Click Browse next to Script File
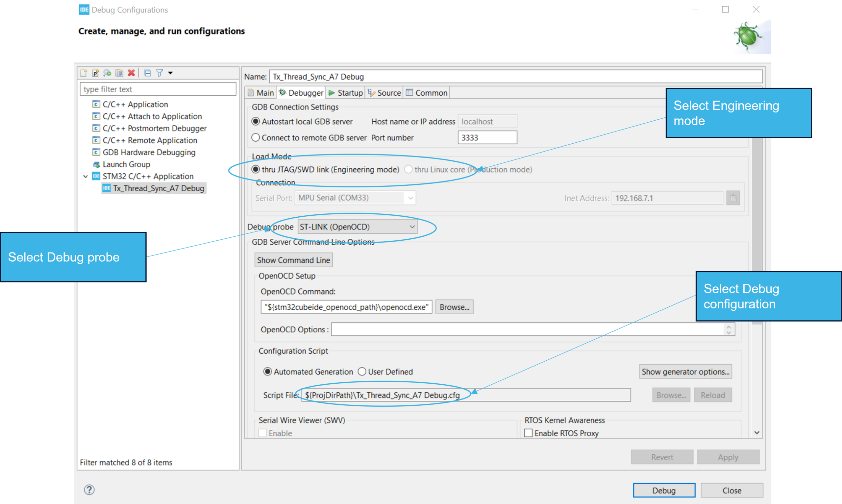 [671, 395]
